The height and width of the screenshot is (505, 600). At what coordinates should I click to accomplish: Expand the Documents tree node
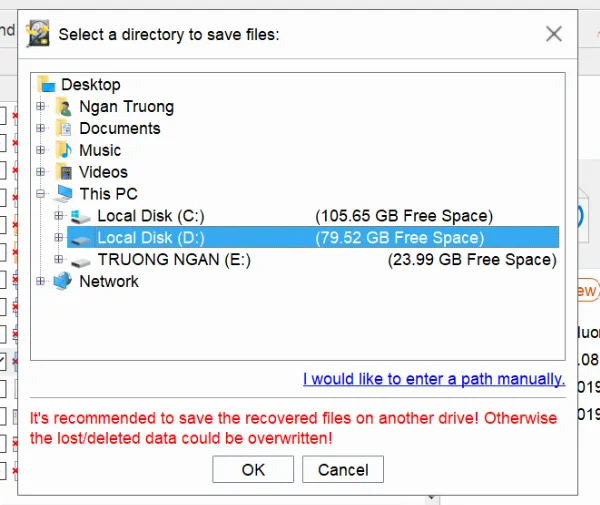pyautogui.click(x=41, y=129)
